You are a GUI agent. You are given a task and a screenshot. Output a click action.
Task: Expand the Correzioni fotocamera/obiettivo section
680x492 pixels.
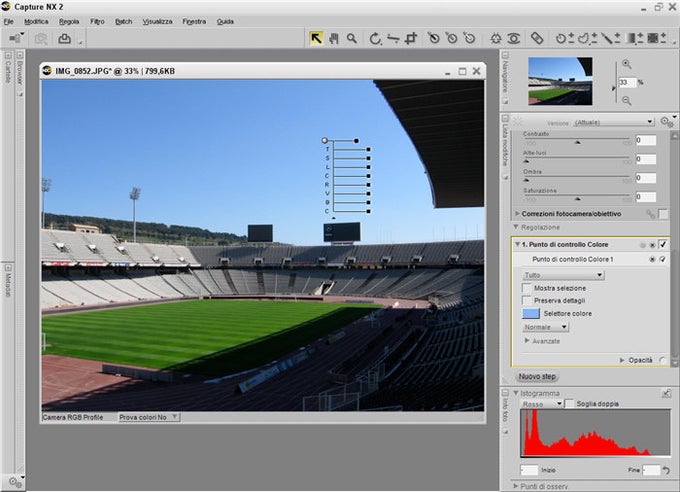pos(517,214)
